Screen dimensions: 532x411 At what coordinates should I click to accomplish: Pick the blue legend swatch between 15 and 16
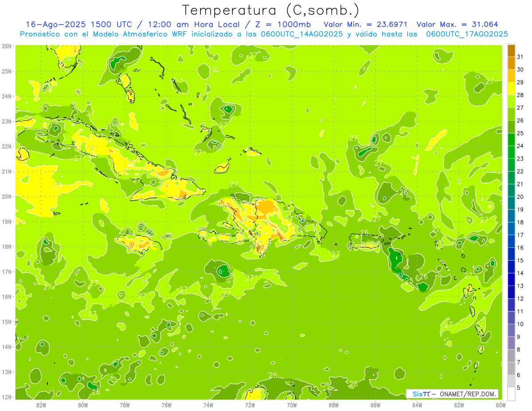pos(511,254)
